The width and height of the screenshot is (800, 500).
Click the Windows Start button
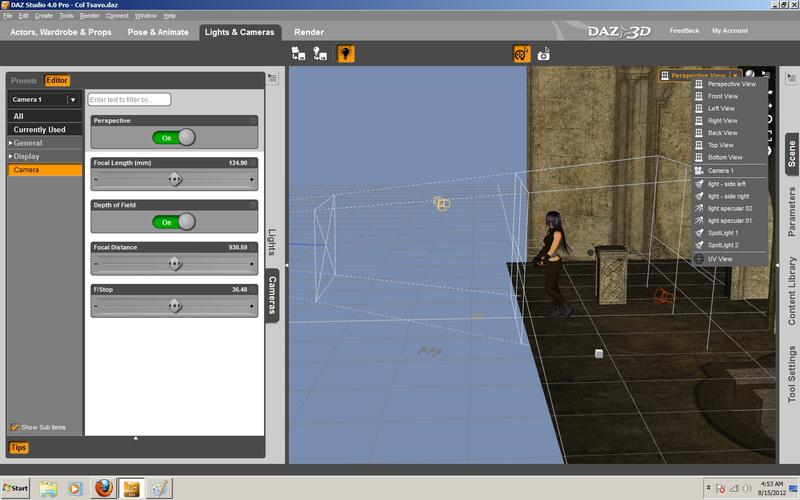coord(15,488)
